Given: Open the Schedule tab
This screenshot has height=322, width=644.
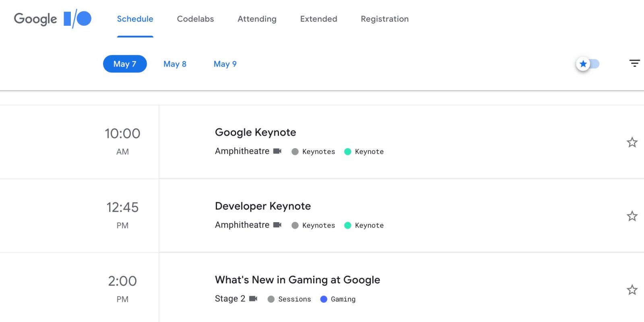Looking at the screenshot, I should (135, 19).
